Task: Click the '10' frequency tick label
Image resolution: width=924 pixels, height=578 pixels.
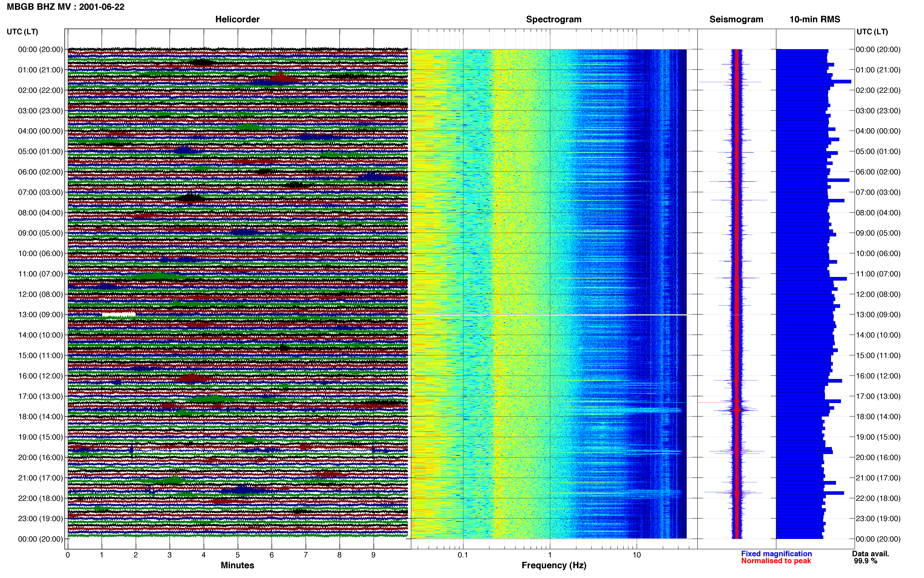Action: 637,555
